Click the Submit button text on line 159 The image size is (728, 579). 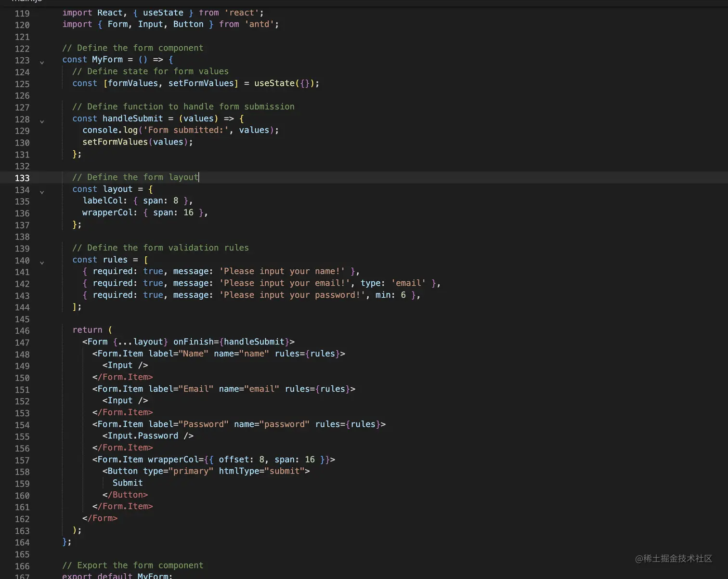tap(128, 483)
